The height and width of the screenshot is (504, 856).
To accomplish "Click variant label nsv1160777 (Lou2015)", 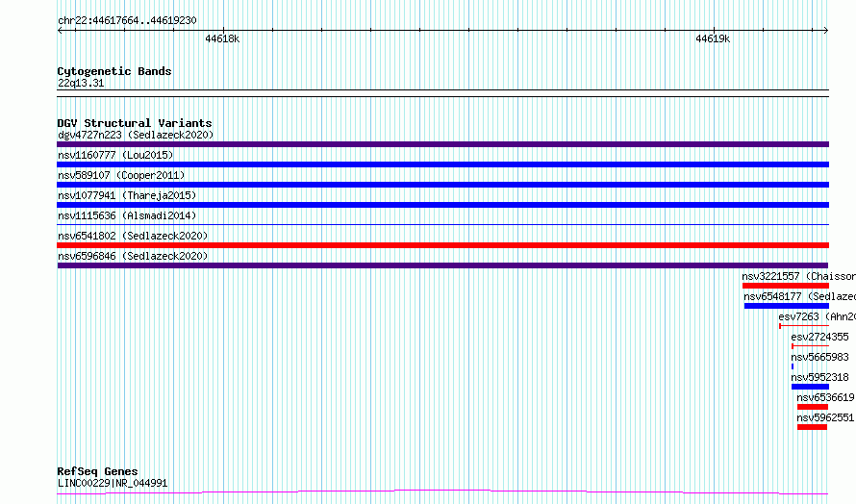I will pyautogui.click(x=115, y=155).
